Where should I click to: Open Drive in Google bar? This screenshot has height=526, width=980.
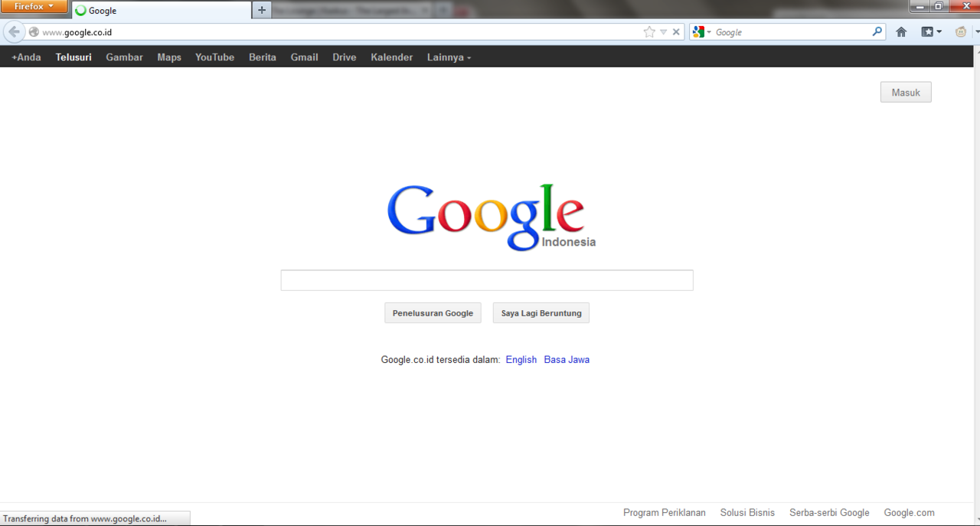coord(345,57)
